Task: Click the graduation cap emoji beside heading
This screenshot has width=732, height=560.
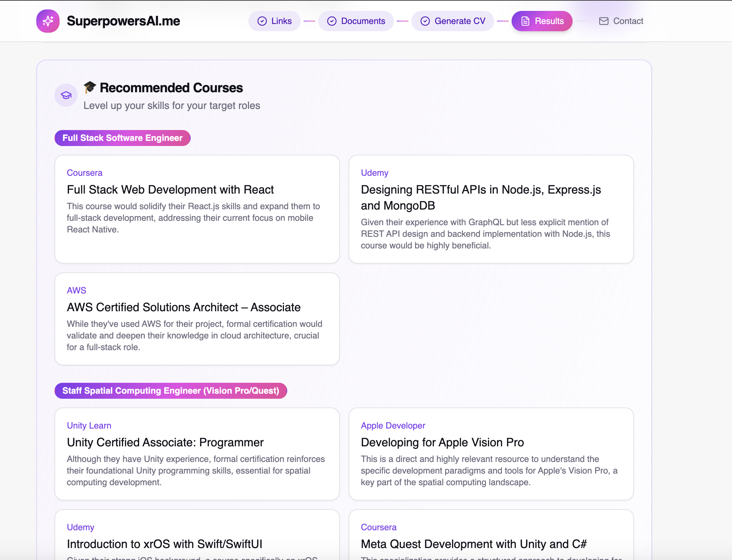Action: tap(90, 87)
